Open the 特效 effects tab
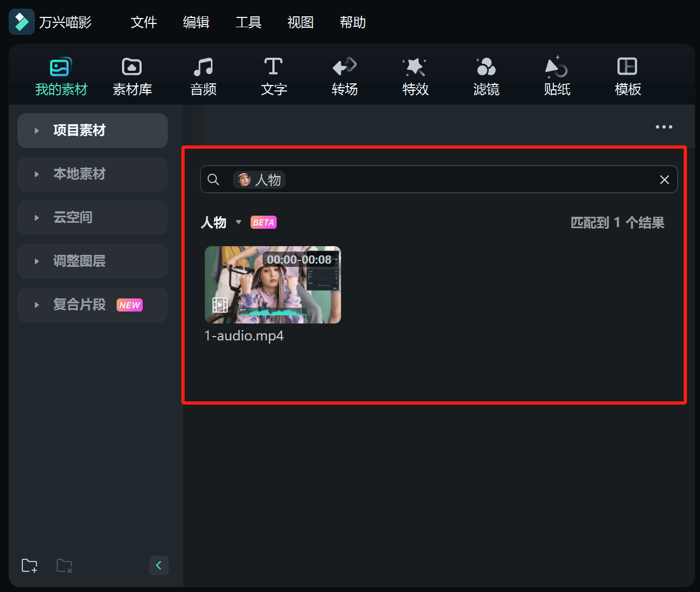The image size is (700, 592). pos(415,77)
